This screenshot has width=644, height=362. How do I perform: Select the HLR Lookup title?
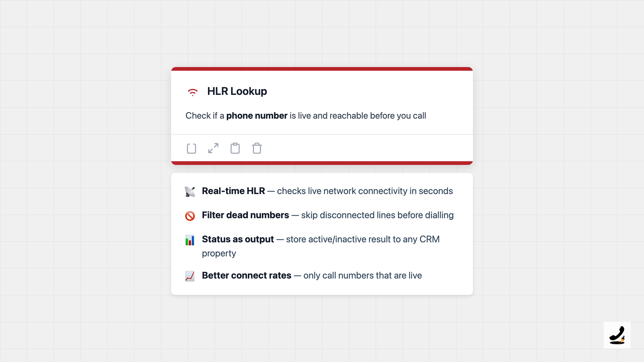coord(237,91)
